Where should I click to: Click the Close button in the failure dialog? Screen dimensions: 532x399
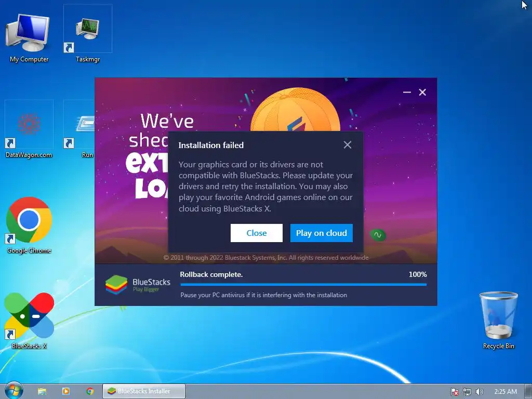(x=257, y=233)
